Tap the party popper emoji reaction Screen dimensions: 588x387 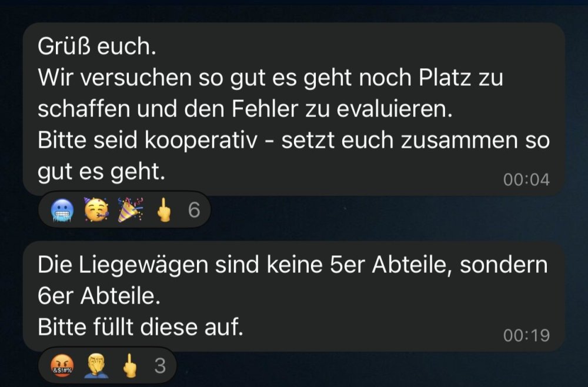[131, 209]
